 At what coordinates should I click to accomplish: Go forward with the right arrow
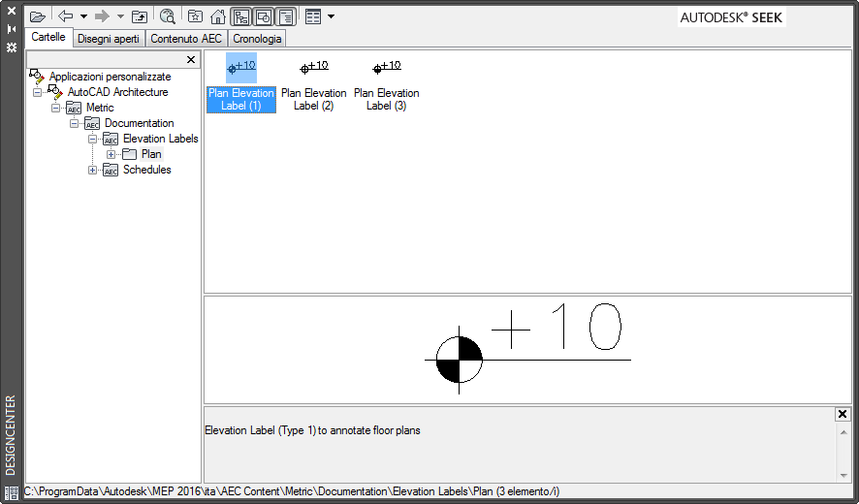(102, 16)
